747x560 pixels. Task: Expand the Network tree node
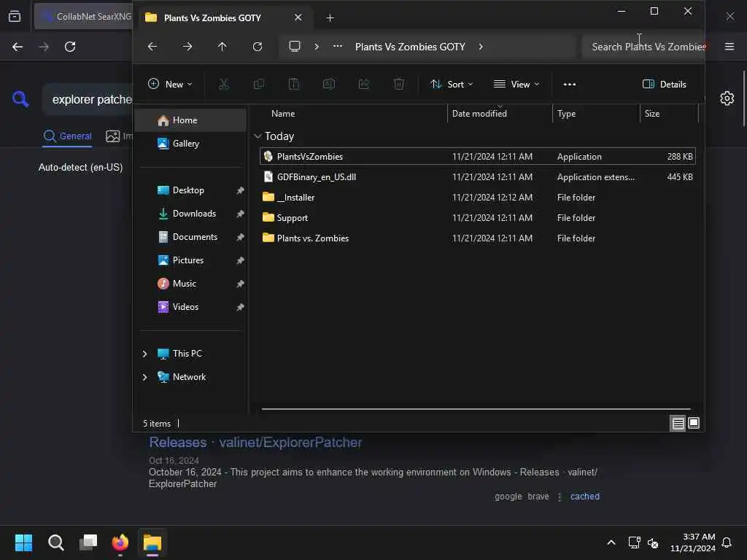144,377
